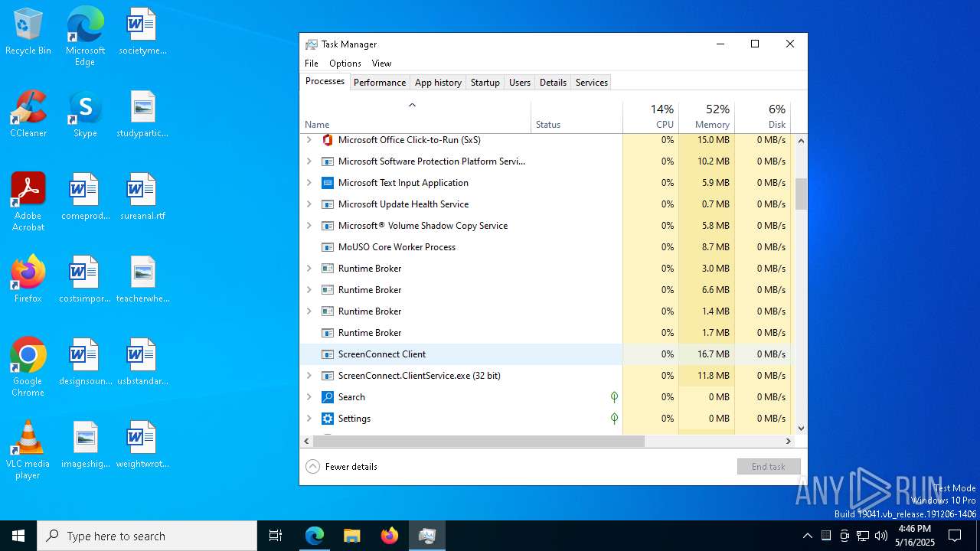The image size is (980, 551).
Task: Select the teacherwhe image file icon
Action: 142,280
